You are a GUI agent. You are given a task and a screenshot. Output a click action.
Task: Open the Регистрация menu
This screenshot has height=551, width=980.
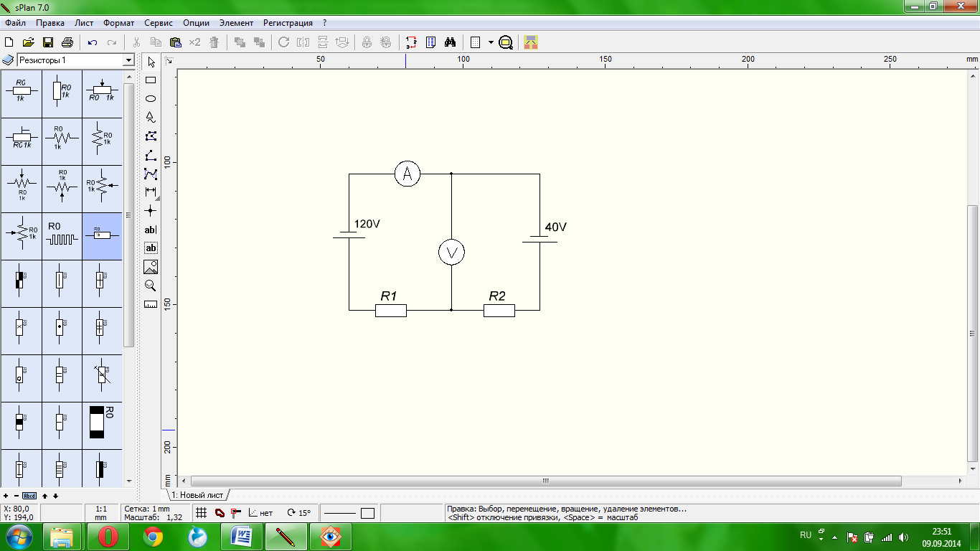288,23
